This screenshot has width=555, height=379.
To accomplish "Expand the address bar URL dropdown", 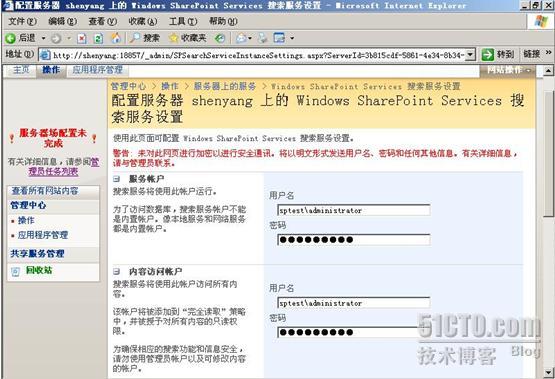I will pyautogui.click(x=470, y=54).
